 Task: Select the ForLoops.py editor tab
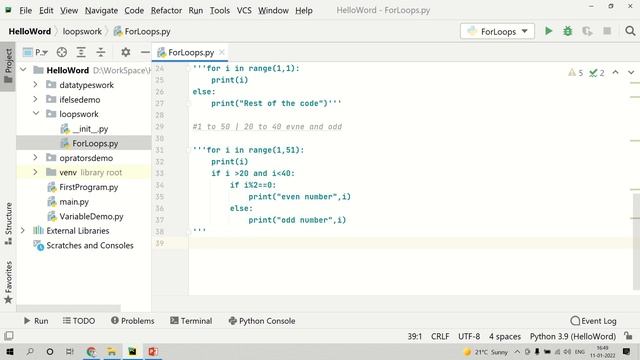190,52
